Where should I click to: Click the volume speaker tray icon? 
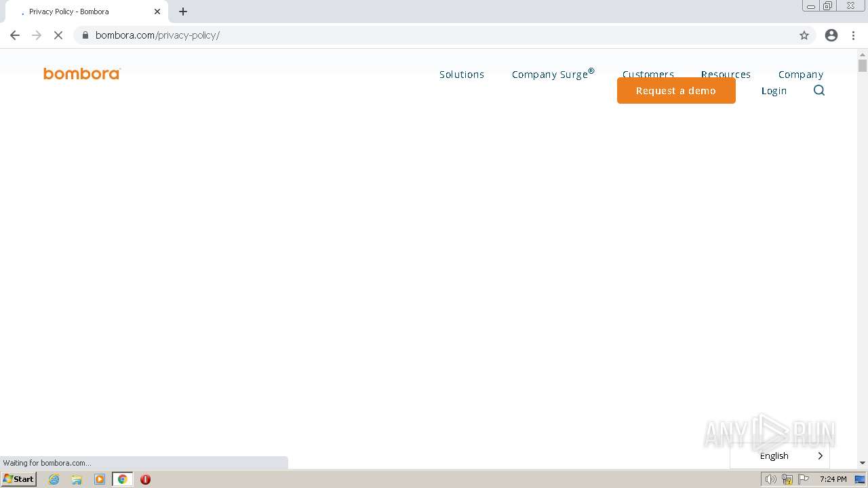[x=770, y=479]
